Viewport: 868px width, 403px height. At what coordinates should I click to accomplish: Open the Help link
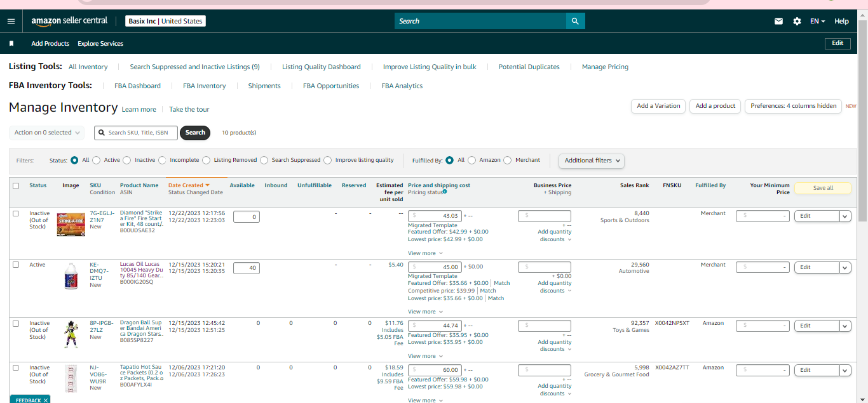pos(841,21)
